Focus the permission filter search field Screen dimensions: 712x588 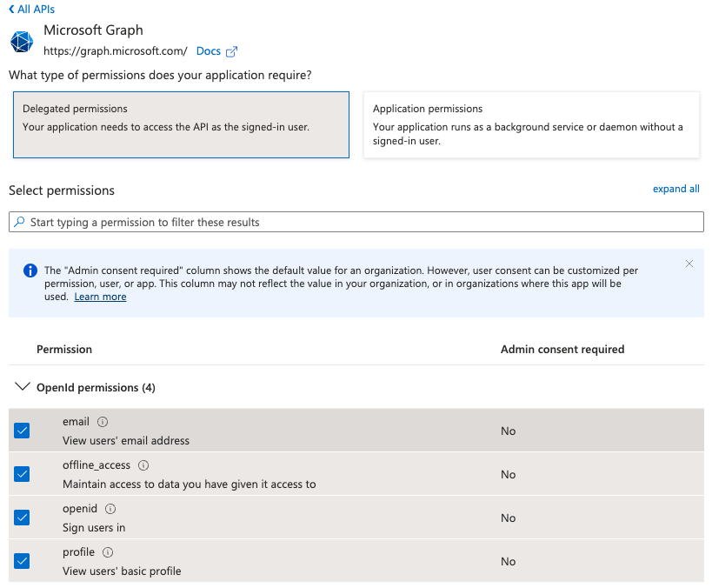356,222
